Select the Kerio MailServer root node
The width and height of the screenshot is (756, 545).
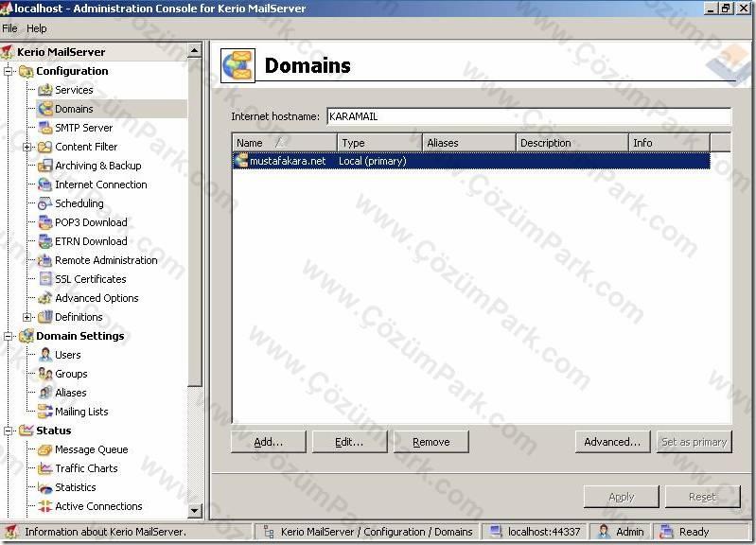coord(62,52)
